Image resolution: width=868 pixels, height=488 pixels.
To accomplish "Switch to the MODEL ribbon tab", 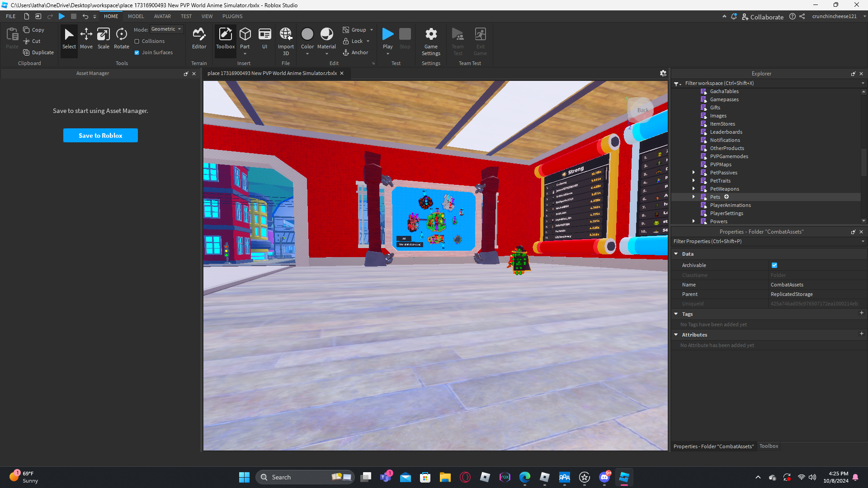I will (x=136, y=16).
